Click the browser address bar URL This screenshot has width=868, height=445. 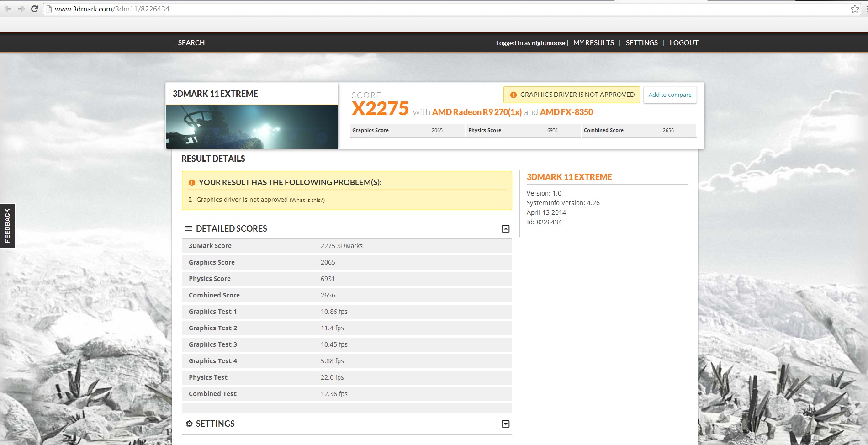pyautogui.click(x=112, y=9)
